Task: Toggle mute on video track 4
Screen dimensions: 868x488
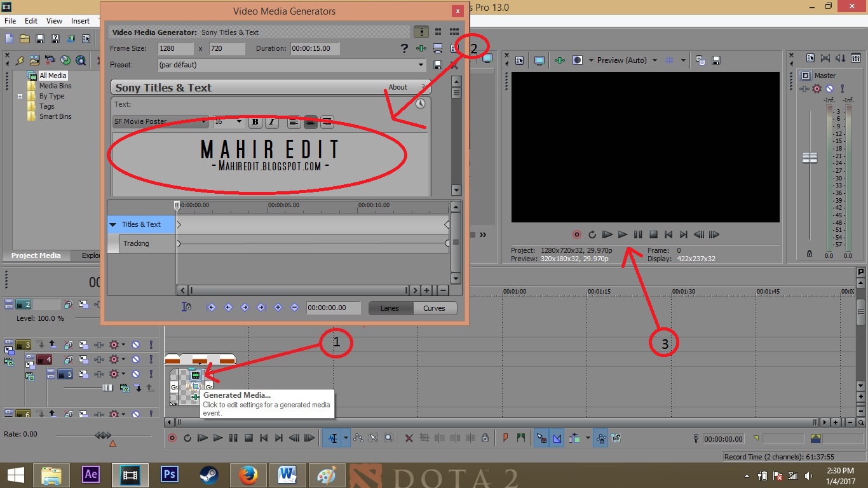Action: click(x=135, y=360)
